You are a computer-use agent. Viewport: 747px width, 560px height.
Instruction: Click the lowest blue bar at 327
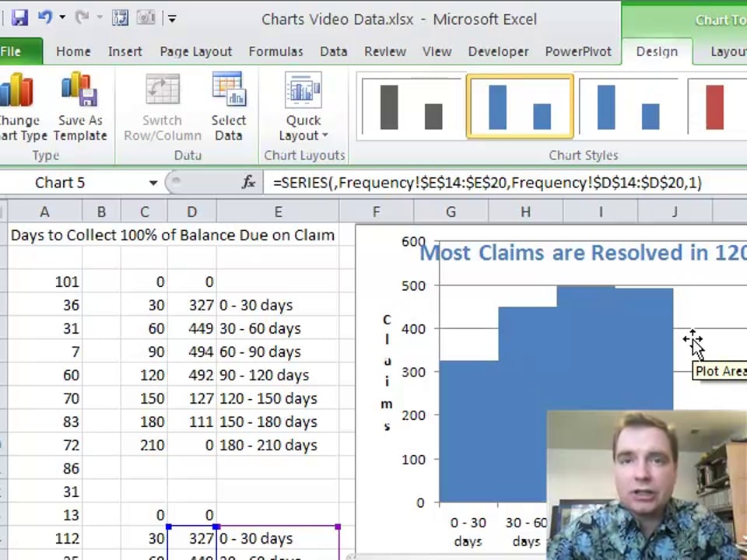click(x=468, y=432)
